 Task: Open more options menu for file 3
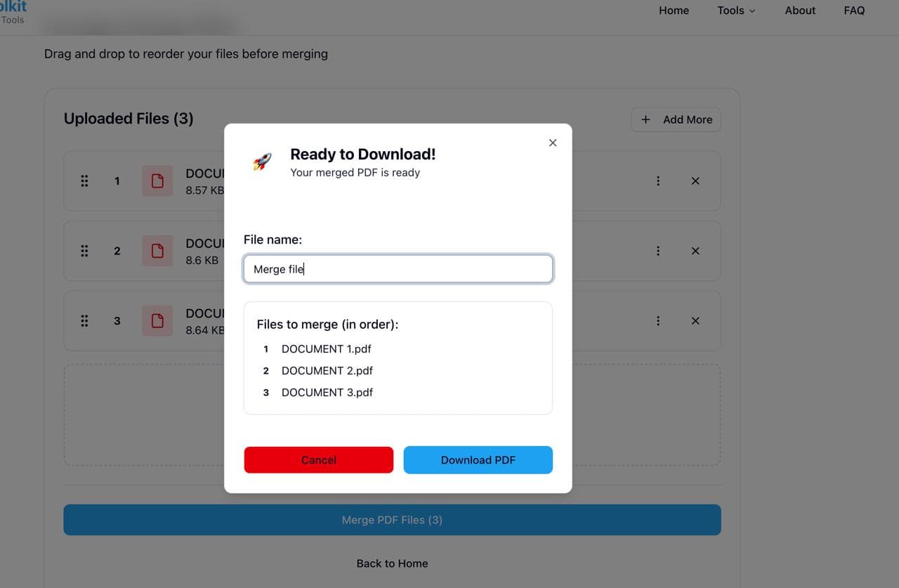658,320
